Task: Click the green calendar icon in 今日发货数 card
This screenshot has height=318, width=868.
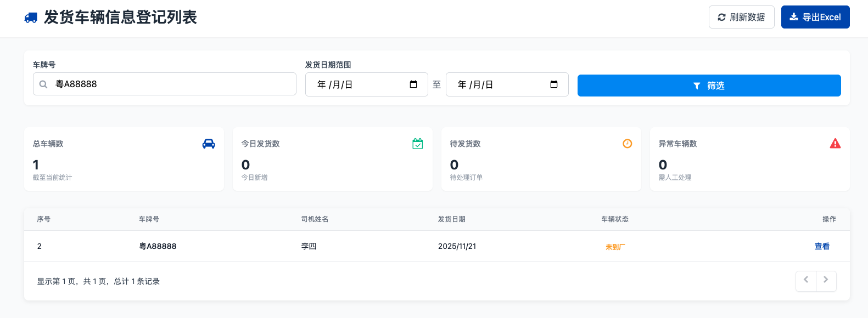Action: click(x=418, y=144)
